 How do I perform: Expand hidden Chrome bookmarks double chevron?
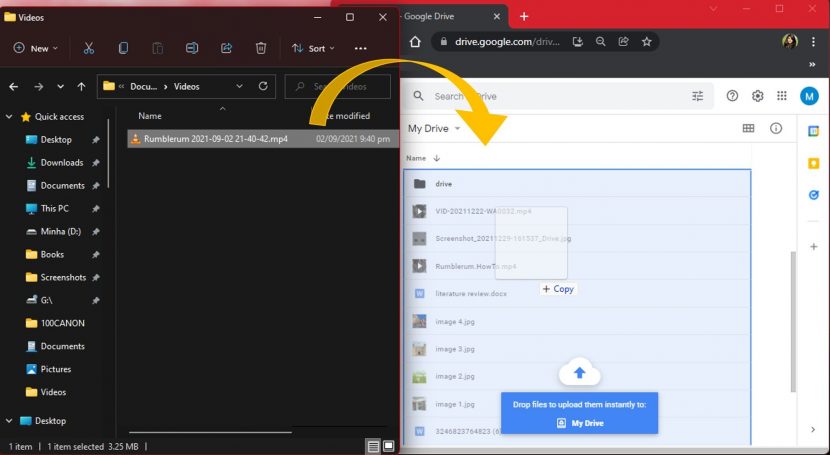[813, 64]
